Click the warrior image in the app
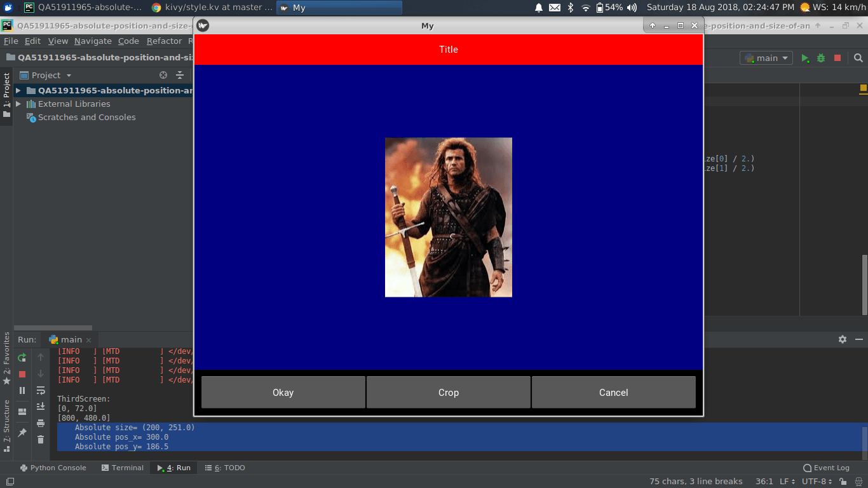Screen dimensions: 868x488 (448, 217)
